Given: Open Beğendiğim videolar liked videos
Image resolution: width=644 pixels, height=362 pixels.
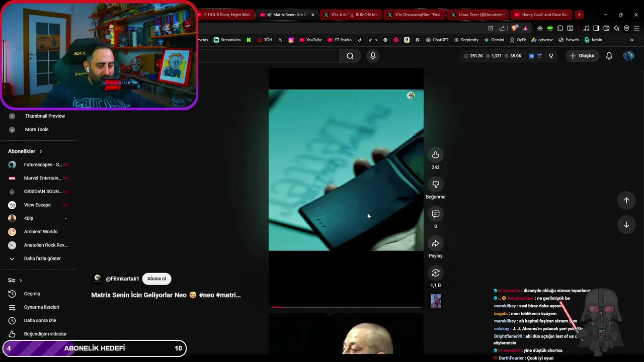Looking at the screenshot, I should [x=39, y=334].
